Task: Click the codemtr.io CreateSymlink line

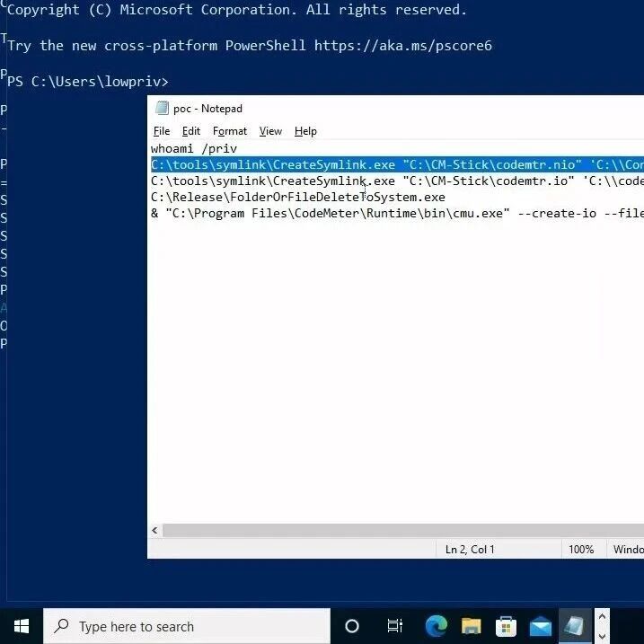Action: point(397,181)
